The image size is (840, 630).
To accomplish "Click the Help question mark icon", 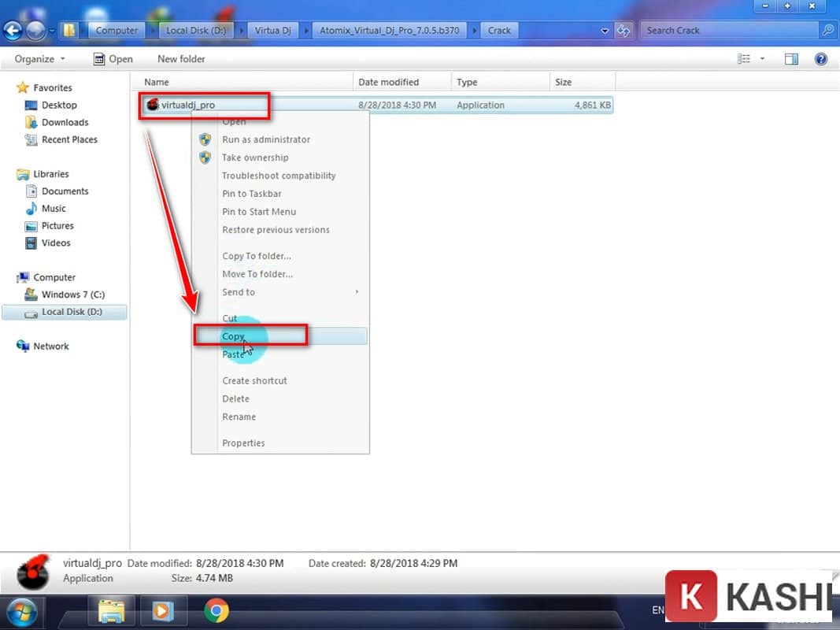I will coord(821,59).
